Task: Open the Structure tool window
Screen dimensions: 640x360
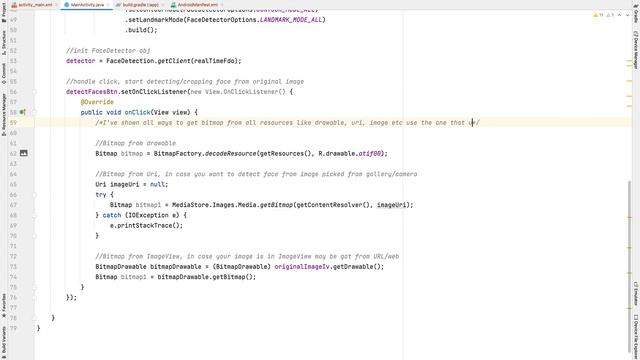Action: (x=4, y=43)
